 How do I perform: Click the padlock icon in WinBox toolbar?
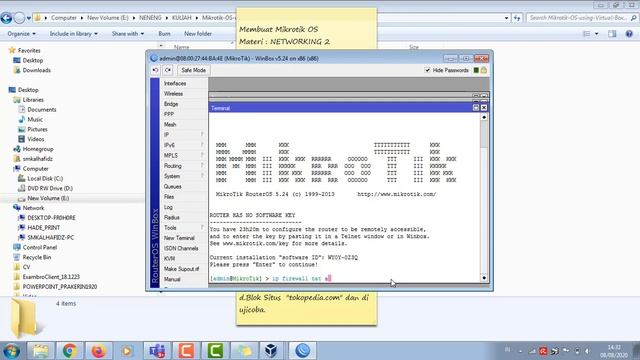[484, 70]
